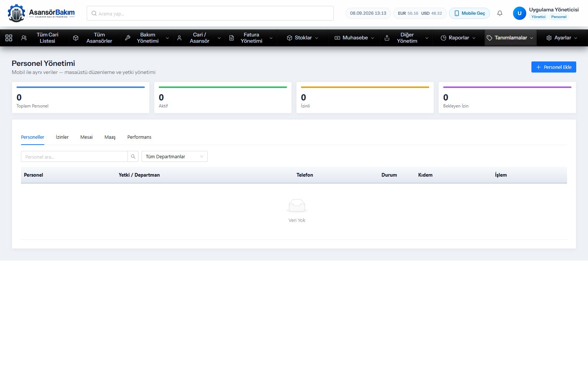Click the wrench icon of Bakım Yönetimi

(x=128, y=38)
